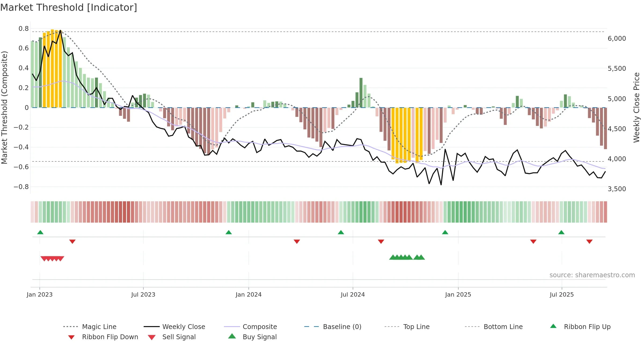Toggle the Ribbon Flip Down legend entry
644x362 pixels.
coord(103,337)
